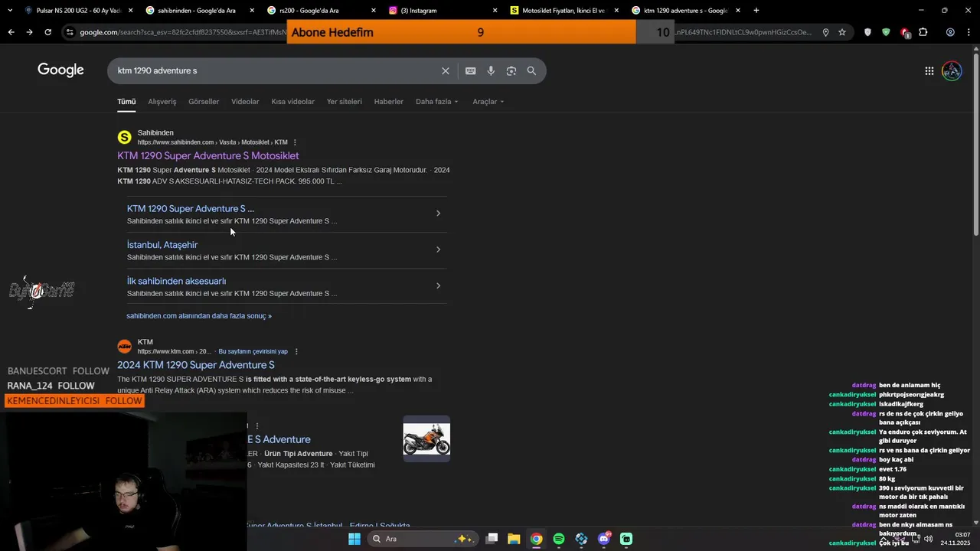Open the Chrome three-dot menu

[x=969, y=32]
